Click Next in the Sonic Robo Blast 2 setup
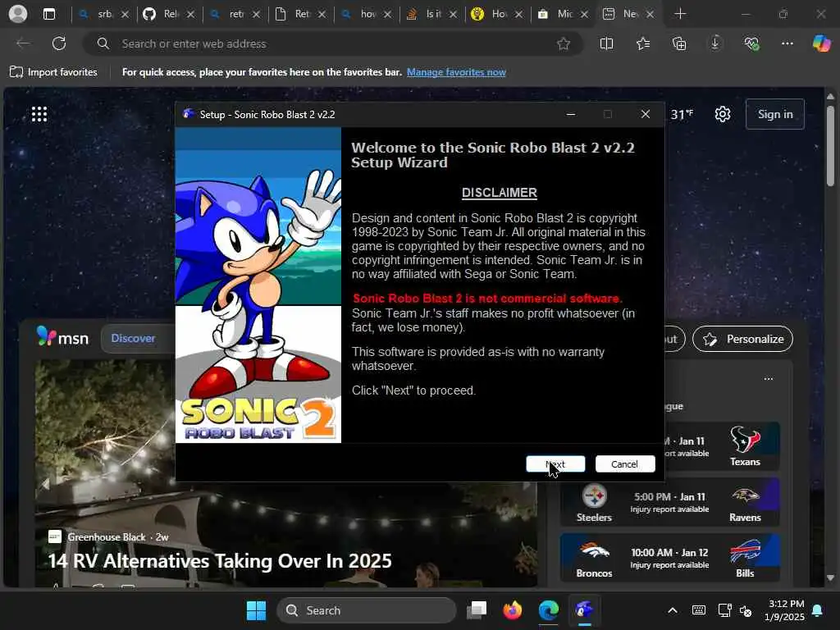This screenshot has width=840, height=630. (555, 464)
